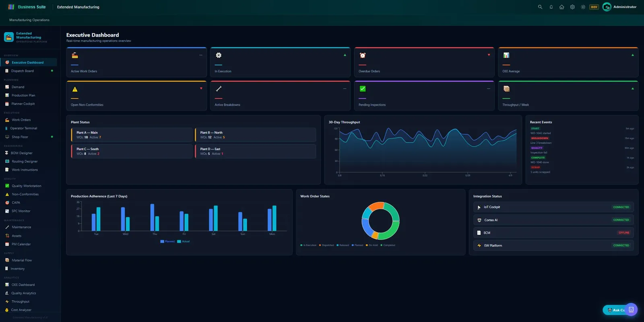The width and height of the screenshot is (644, 322).
Task: Click the Completed legend entry in donut chart
Action: tap(388, 245)
